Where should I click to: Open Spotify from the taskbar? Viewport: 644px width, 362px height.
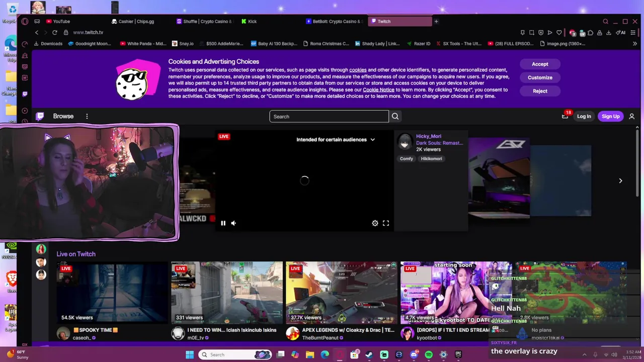click(x=429, y=355)
